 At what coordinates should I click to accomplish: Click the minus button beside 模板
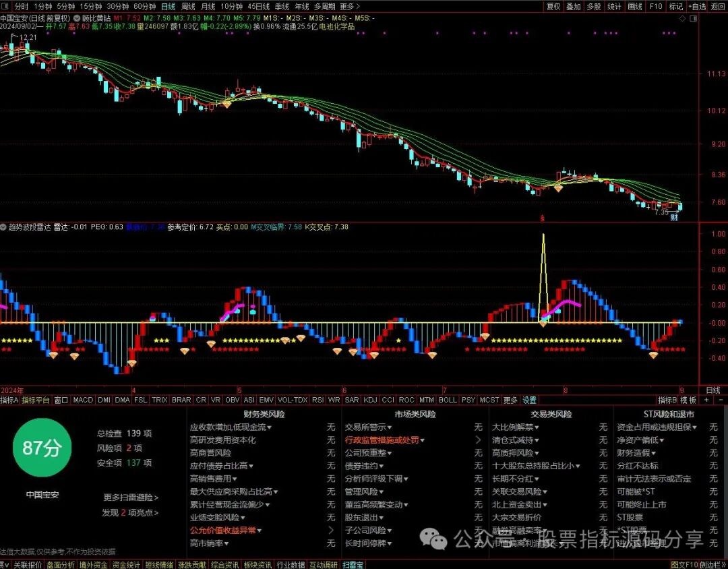click(x=721, y=400)
